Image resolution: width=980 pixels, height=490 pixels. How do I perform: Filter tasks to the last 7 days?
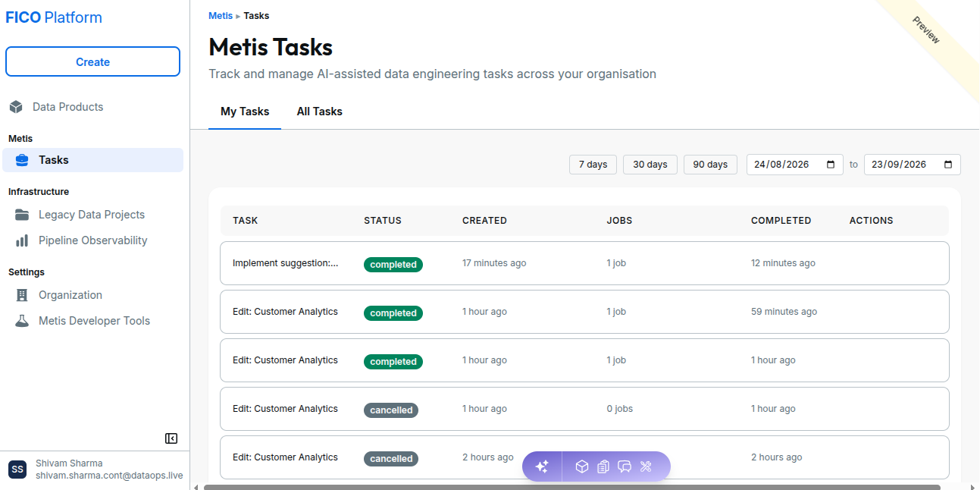593,165
